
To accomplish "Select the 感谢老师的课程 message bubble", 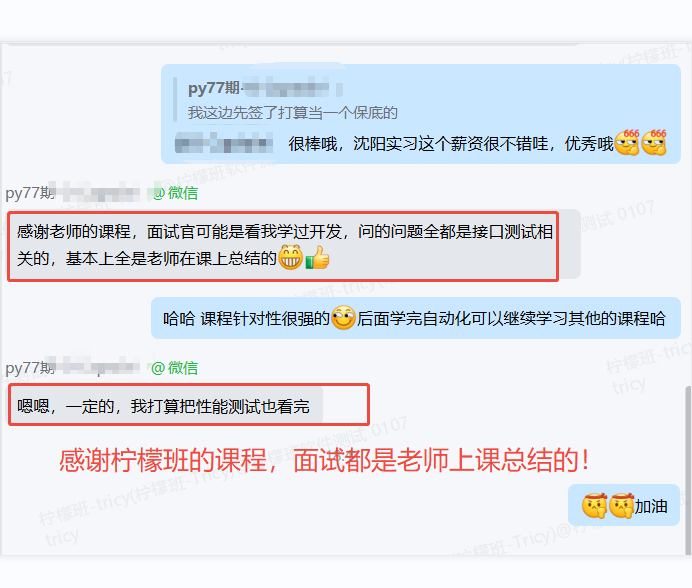I will pos(294,245).
